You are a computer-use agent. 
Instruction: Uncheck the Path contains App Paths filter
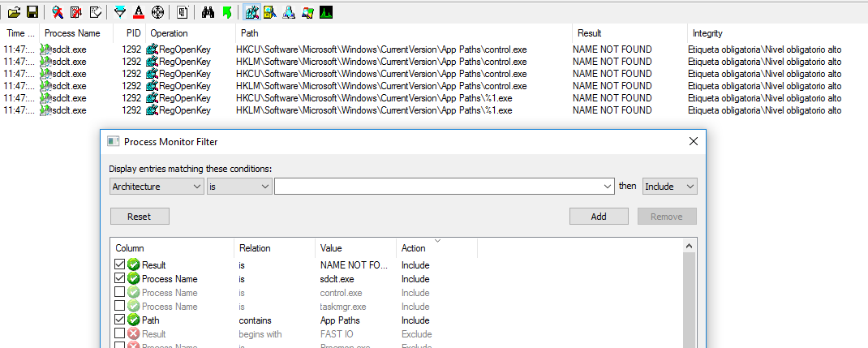(119, 320)
